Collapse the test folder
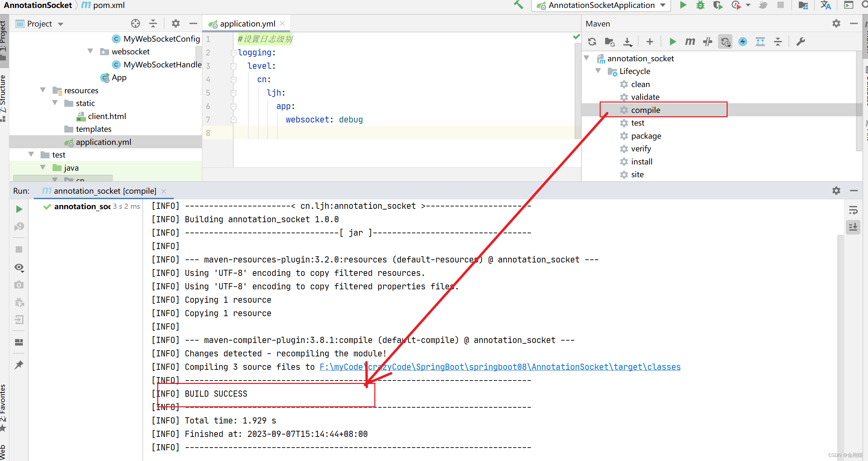The height and width of the screenshot is (461, 868). point(31,154)
